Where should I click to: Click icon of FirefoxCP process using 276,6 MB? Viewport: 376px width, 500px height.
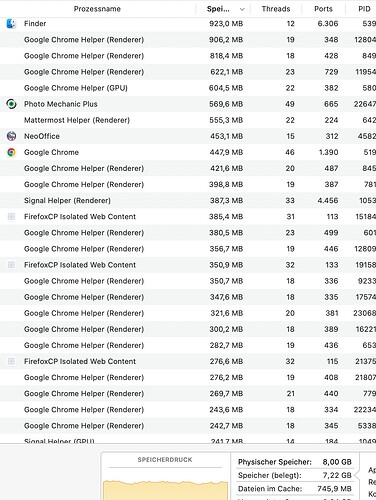11,361
